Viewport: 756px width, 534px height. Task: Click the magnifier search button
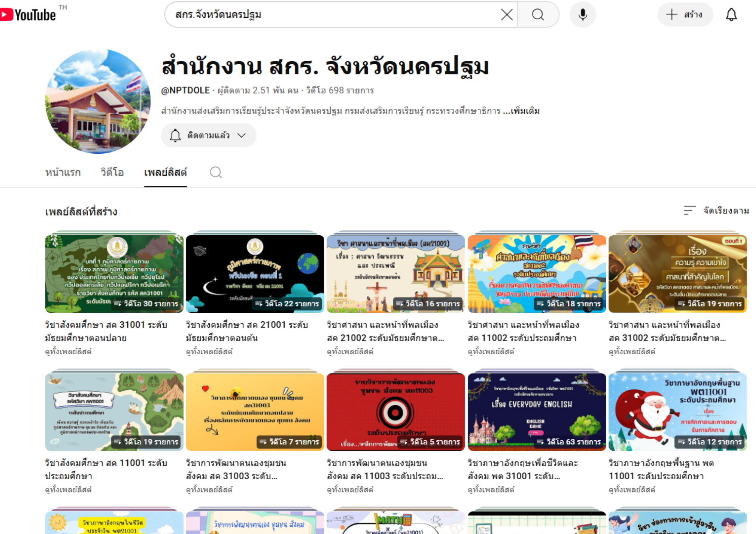coord(538,15)
